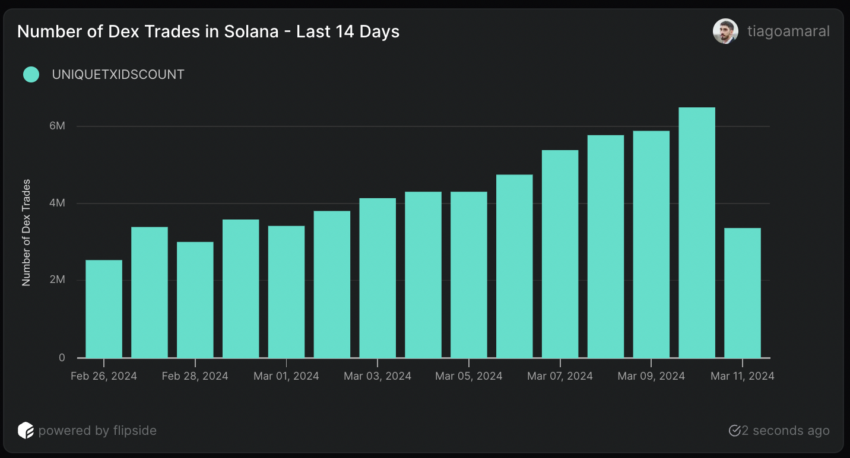
Task: Click the tiagoamaral profile avatar
Action: pyautogui.click(x=725, y=31)
